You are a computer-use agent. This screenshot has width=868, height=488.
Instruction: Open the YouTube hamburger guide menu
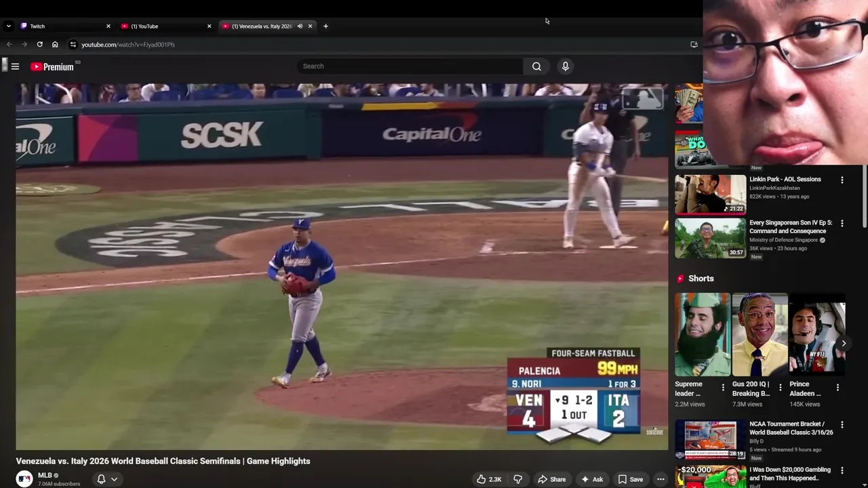pyautogui.click(x=15, y=66)
